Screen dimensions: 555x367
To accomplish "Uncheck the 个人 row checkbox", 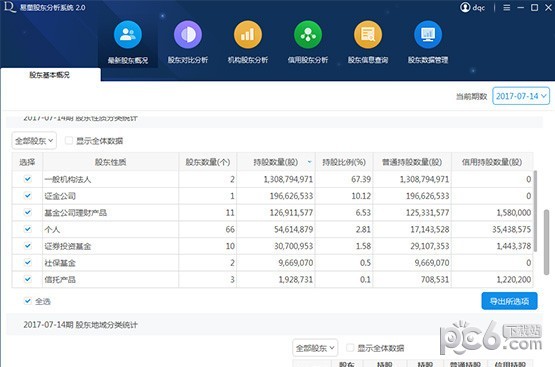I will (28, 229).
